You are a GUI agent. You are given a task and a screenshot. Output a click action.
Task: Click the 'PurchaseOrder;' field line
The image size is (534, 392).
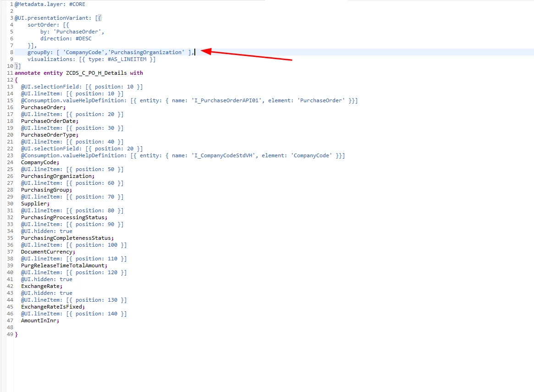click(43, 107)
